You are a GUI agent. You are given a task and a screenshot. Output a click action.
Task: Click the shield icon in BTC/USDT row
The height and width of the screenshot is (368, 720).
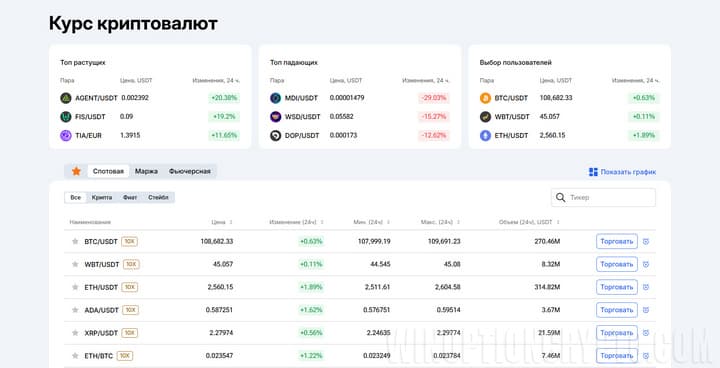click(x=646, y=241)
